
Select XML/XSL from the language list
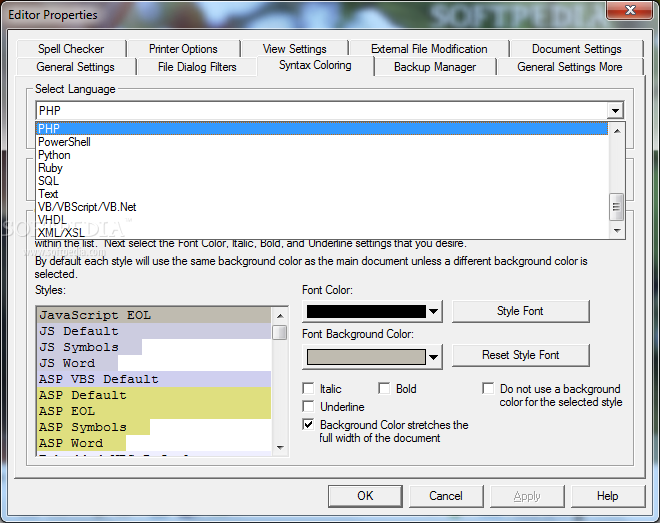tap(322, 232)
